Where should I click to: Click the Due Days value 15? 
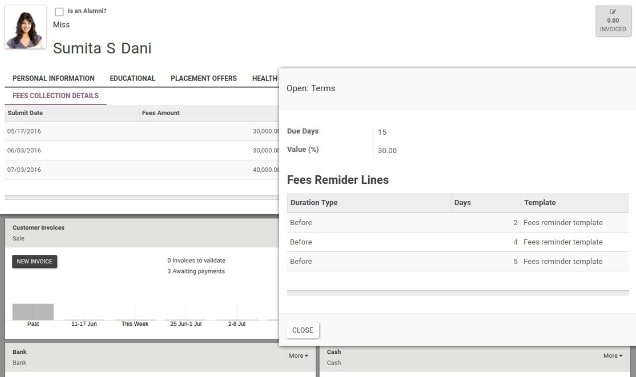click(x=382, y=132)
